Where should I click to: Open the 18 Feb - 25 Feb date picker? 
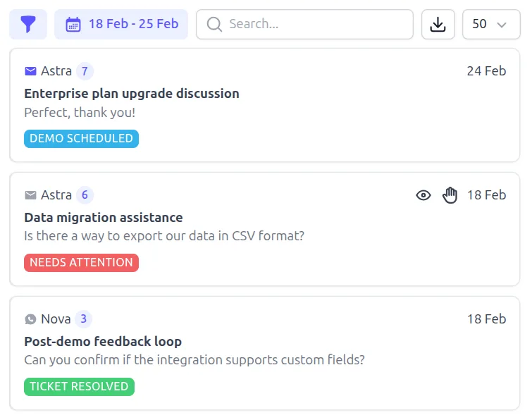click(133, 25)
